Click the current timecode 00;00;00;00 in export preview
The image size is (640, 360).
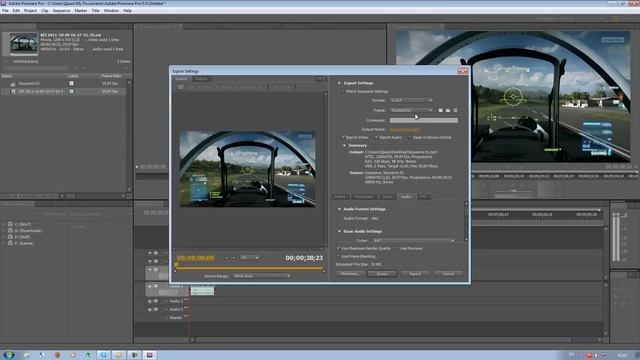tap(196, 258)
